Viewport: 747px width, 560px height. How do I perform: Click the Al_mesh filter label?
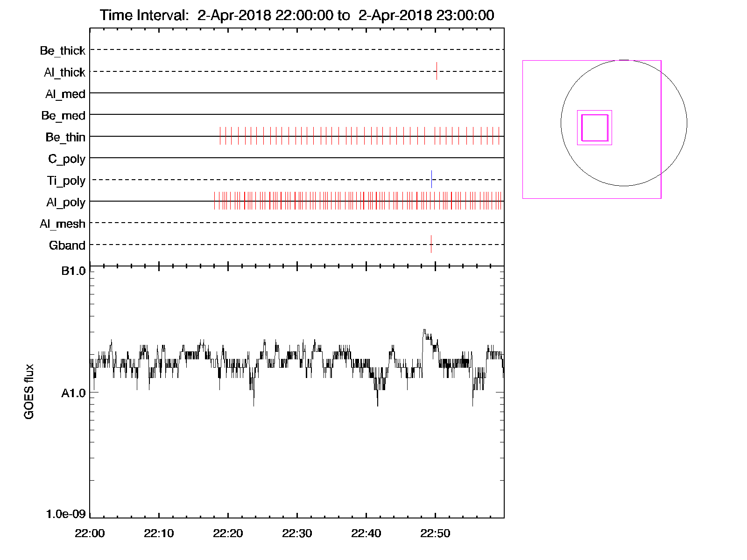click(63, 224)
